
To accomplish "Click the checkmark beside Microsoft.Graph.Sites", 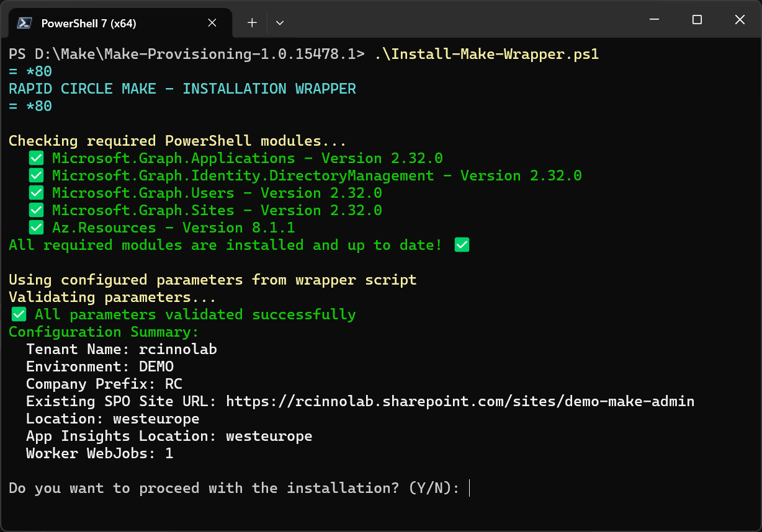I will [x=37, y=210].
